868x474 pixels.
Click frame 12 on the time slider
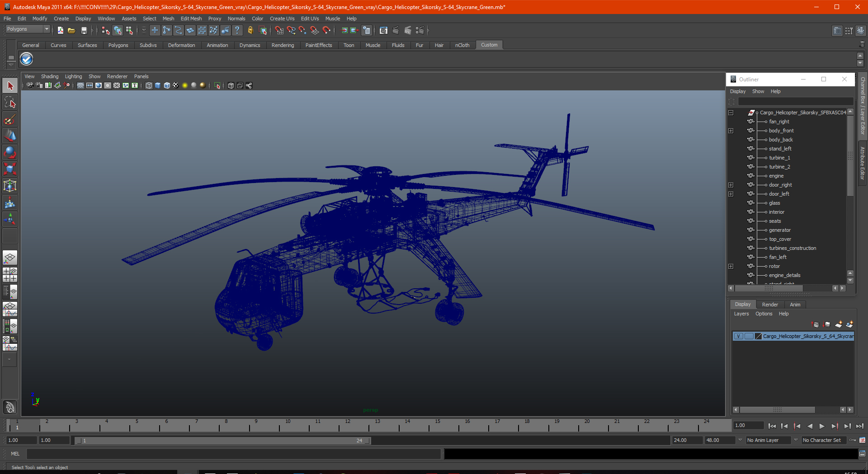tap(348, 425)
